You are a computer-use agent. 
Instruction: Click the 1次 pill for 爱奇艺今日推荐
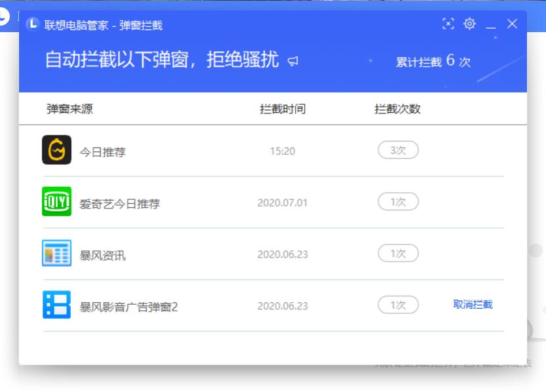click(399, 202)
